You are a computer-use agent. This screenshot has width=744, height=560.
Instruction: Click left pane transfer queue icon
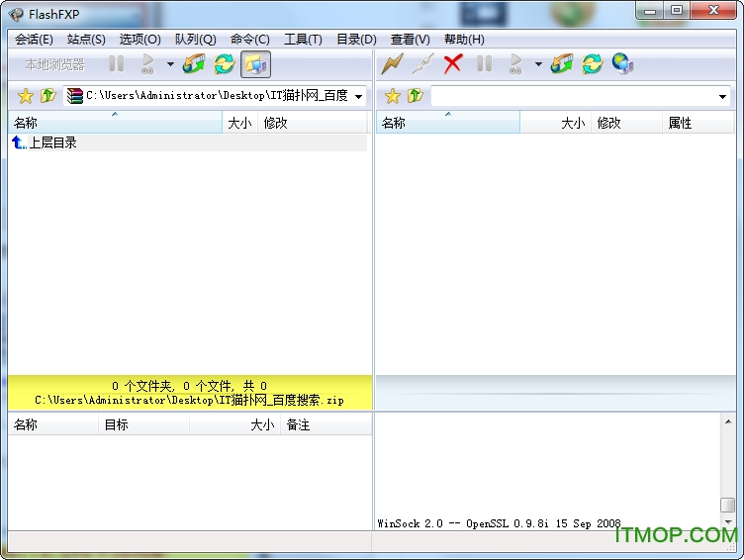[x=194, y=63]
